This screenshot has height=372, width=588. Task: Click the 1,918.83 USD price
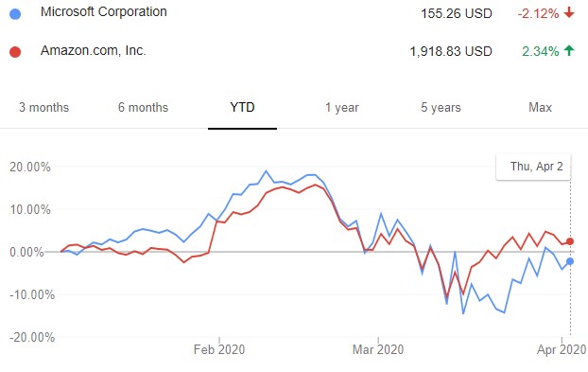tap(451, 51)
